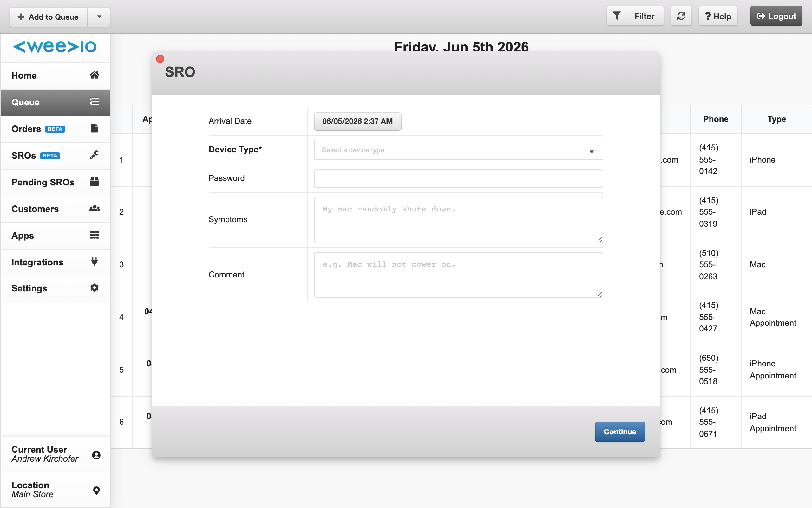Screen dimensions: 812x508
Task: Click the Location pin icon
Action: (96, 491)
